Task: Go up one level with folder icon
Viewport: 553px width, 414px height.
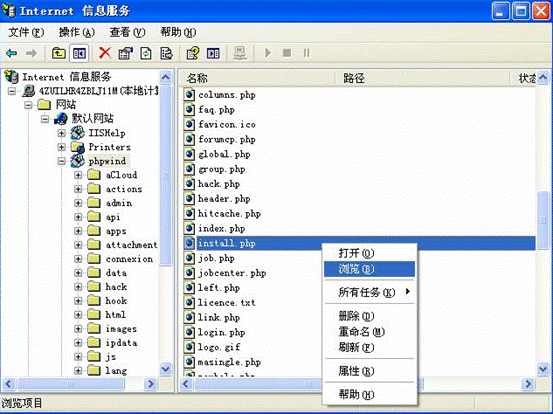Action: click(59, 53)
